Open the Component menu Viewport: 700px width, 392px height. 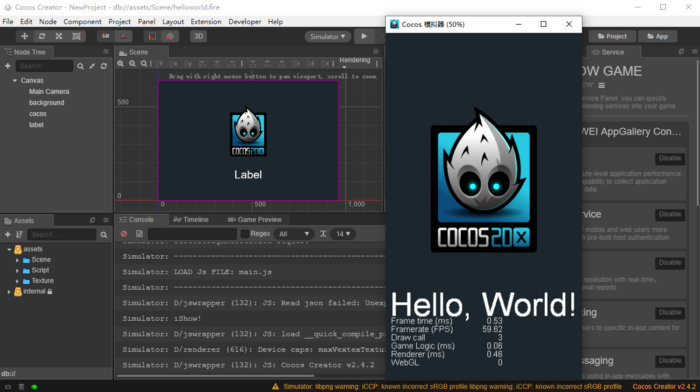click(x=82, y=21)
